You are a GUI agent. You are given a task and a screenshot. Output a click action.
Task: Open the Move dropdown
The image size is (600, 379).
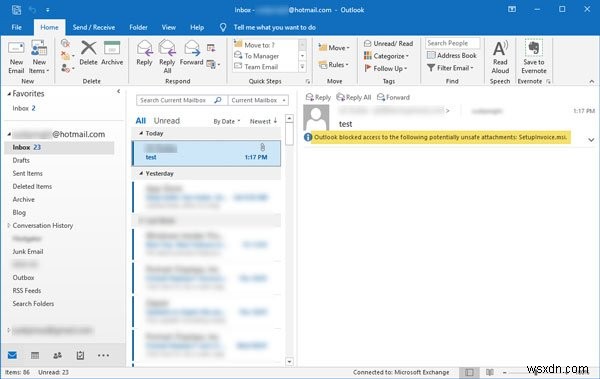(334, 48)
